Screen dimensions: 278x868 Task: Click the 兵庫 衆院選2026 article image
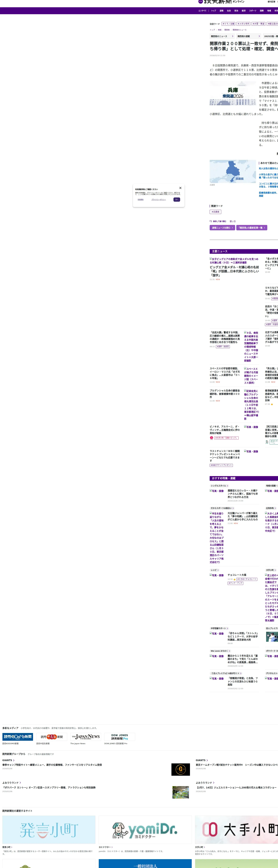pyautogui.click(x=233, y=93)
